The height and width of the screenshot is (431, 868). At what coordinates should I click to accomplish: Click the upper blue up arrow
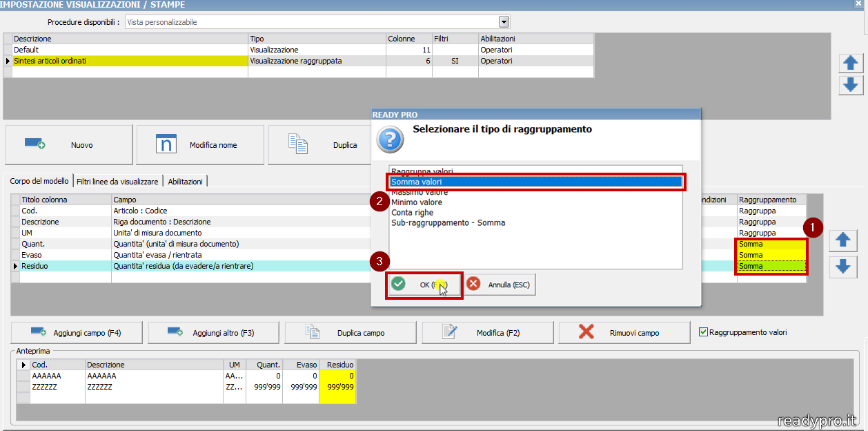[851, 63]
